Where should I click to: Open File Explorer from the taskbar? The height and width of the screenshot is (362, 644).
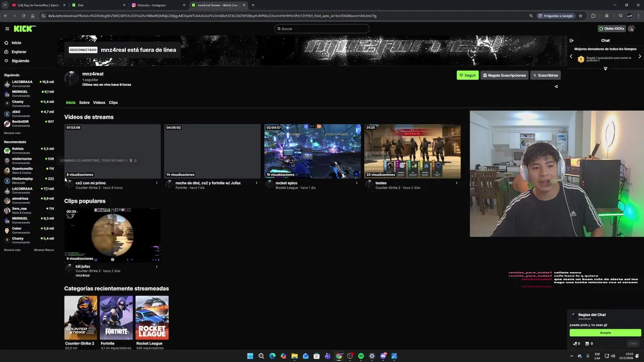coord(294,356)
